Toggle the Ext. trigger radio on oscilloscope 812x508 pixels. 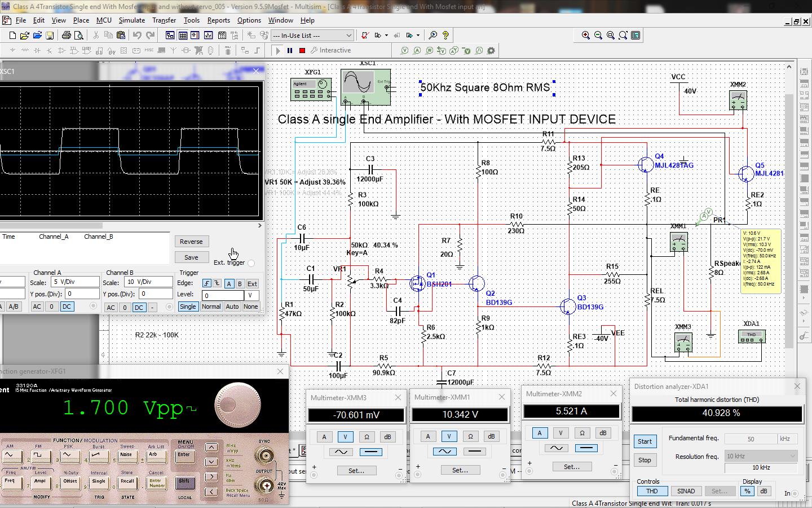pos(251,263)
